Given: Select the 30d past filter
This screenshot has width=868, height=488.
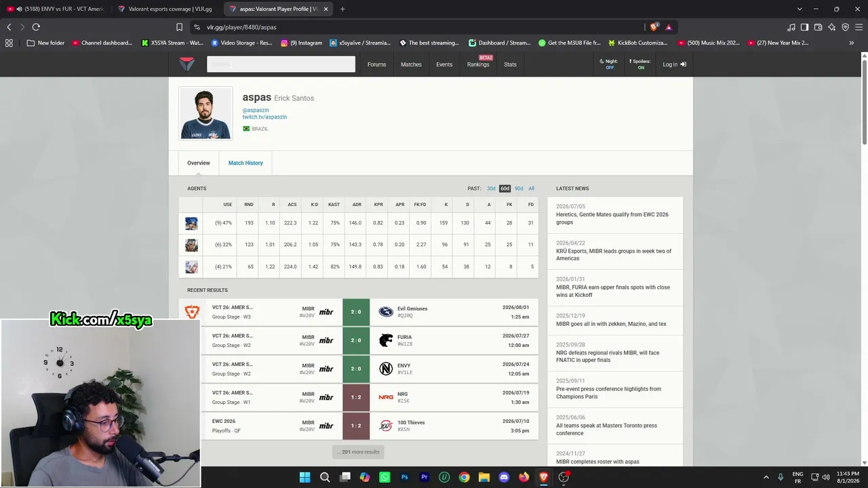Looking at the screenshot, I should [491, 188].
